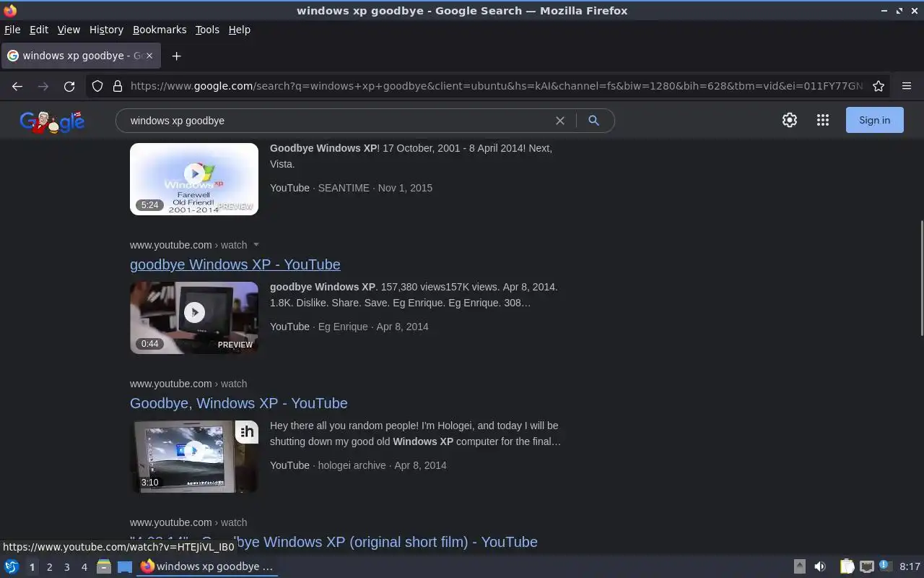The width and height of the screenshot is (924, 578).
Task: Open Goodbye Windows XP original short film link
Action: pyautogui.click(x=334, y=542)
